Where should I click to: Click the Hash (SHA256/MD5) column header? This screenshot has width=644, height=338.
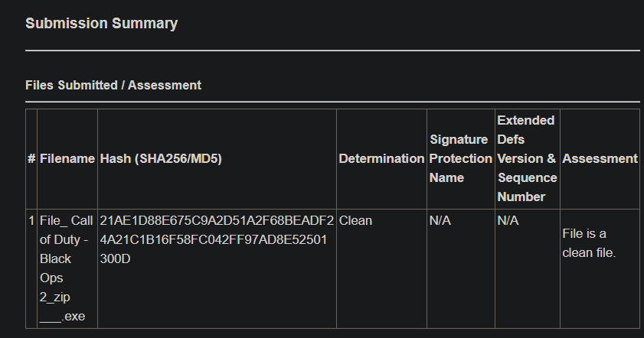161,158
